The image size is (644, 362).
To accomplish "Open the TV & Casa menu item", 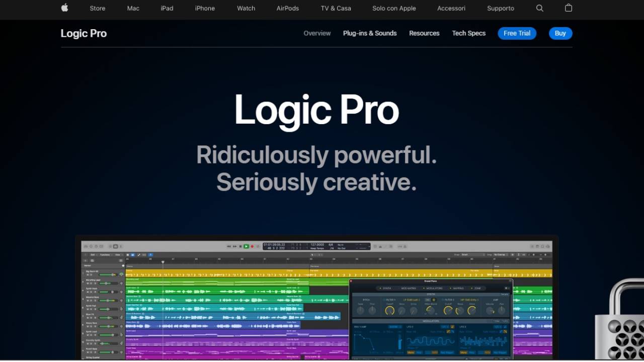I will 336,8.
